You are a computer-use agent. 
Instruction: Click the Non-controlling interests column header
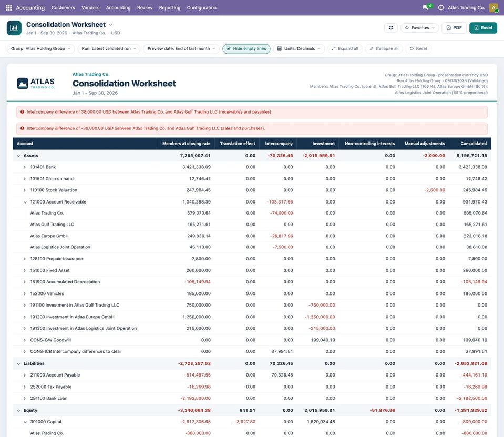pyautogui.click(x=369, y=144)
